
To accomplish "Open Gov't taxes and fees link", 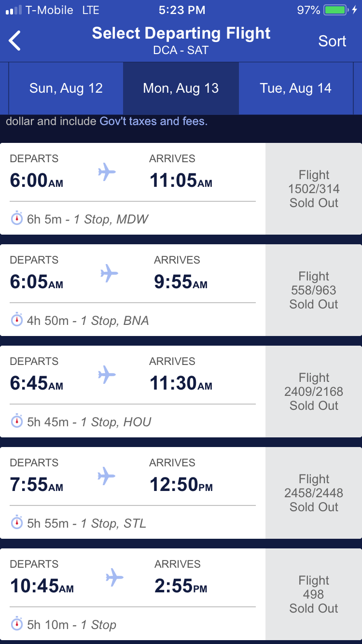I will (153, 121).
